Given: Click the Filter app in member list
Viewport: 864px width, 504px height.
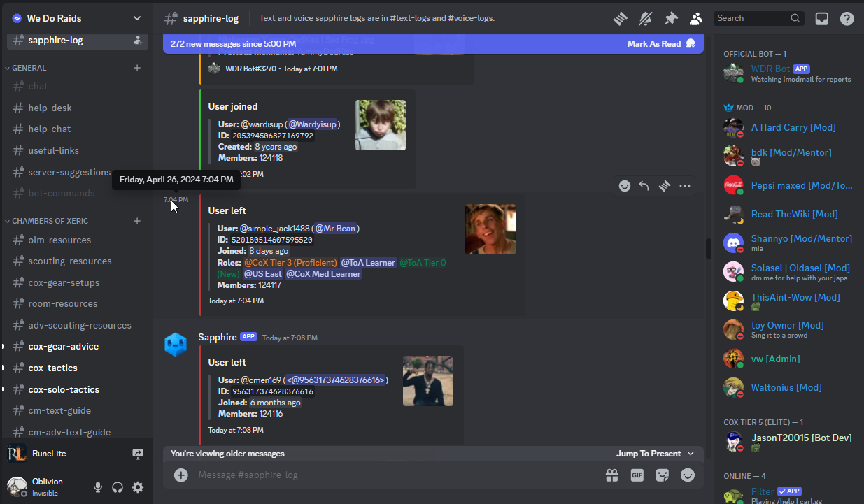Looking at the screenshot, I should point(789,496).
